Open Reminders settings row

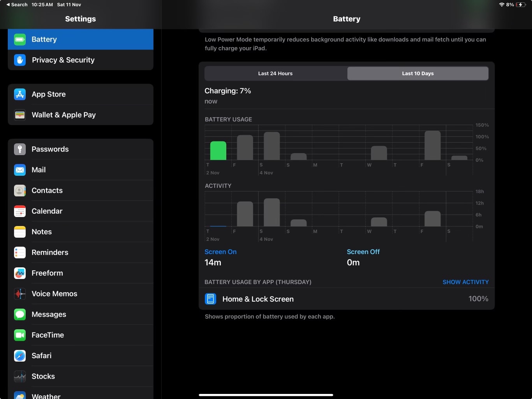[x=81, y=252]
